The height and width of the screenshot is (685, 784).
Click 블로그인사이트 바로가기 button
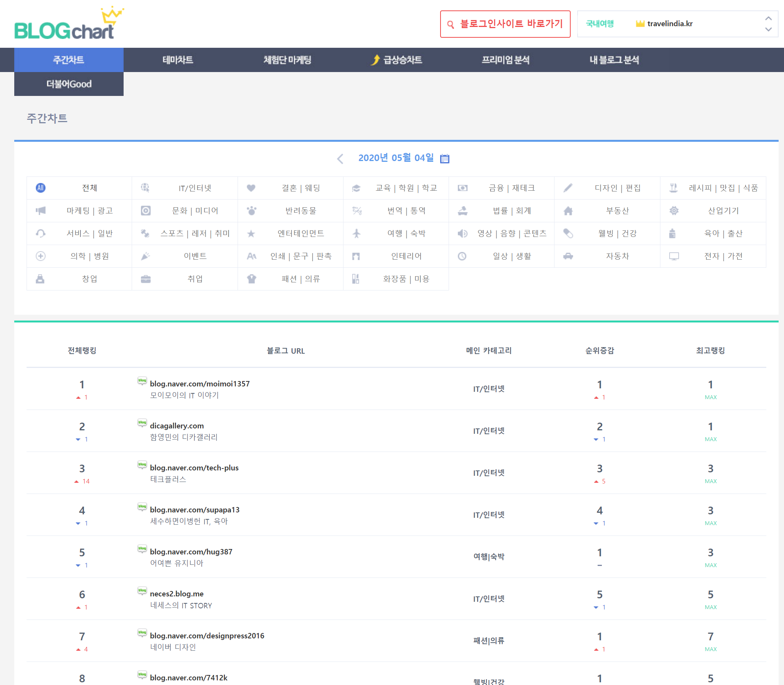505,24
